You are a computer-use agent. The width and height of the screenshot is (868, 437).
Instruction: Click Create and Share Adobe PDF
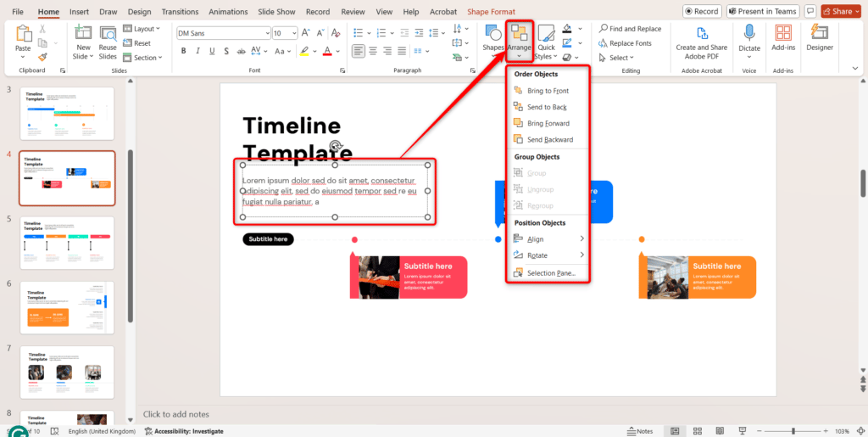click(701, 40)
